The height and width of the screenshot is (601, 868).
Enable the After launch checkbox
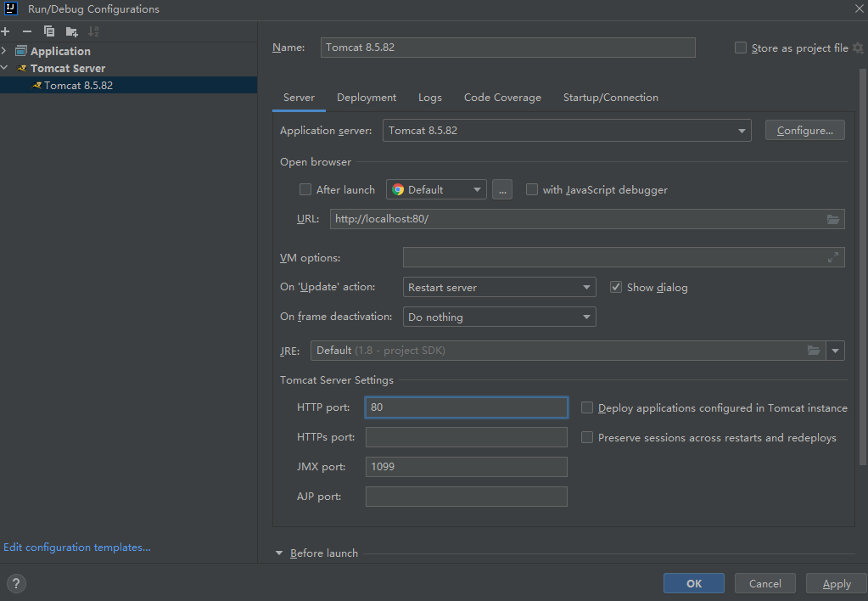(305, 190)
